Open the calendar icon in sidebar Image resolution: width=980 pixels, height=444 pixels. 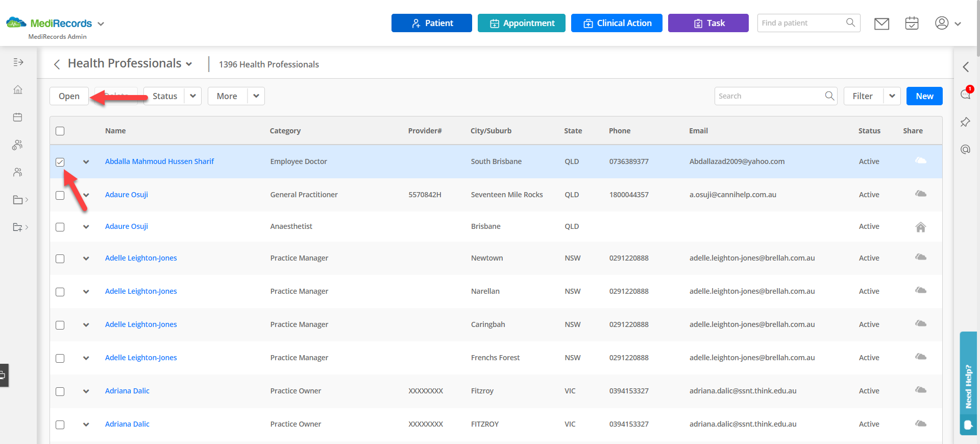tap(18, 117)
